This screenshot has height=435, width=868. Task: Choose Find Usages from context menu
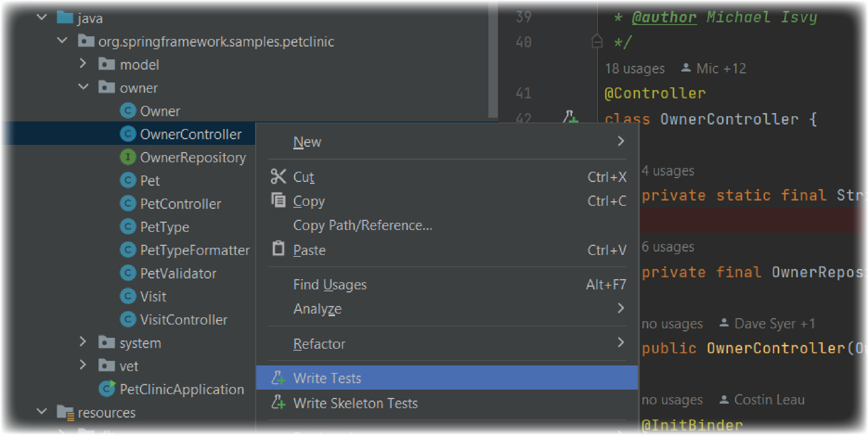click(x=330, y=284)
